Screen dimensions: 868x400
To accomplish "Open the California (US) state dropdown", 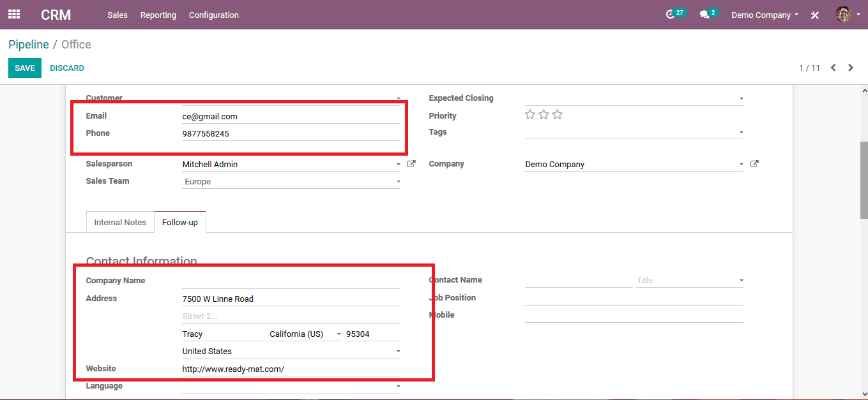I will point(305,334).
